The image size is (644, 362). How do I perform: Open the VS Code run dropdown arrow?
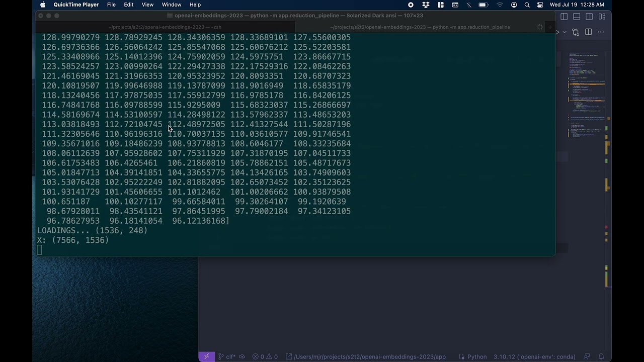(565, 32)
